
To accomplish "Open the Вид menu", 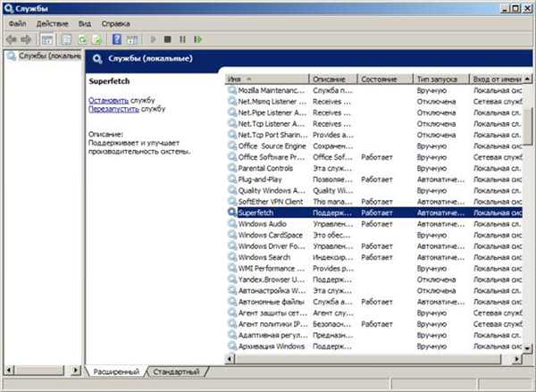I will (x=85, y=24).
